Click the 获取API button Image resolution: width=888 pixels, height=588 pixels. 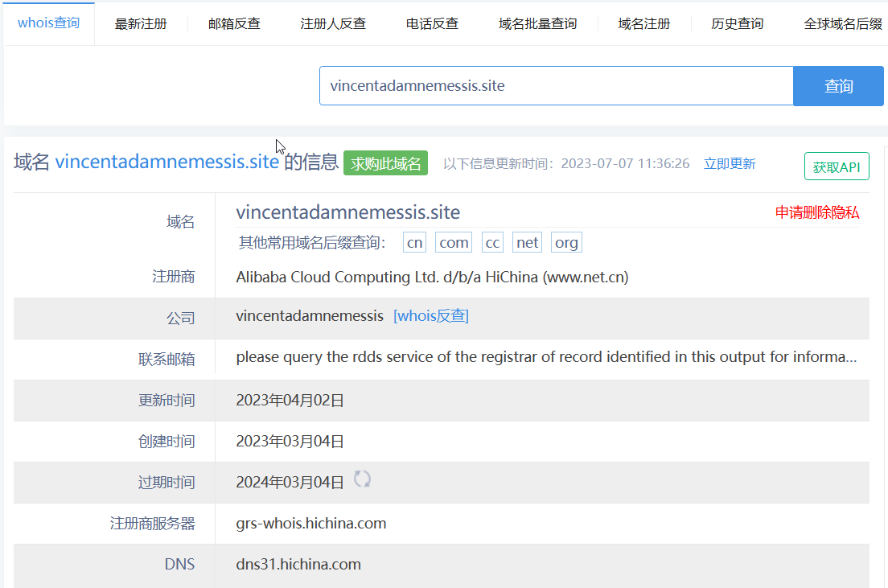(836, 167)
